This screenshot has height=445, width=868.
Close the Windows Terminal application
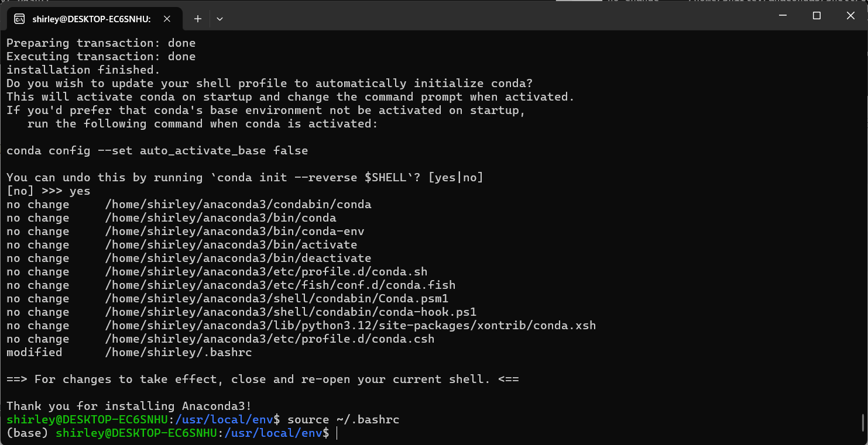click(850, 16)
